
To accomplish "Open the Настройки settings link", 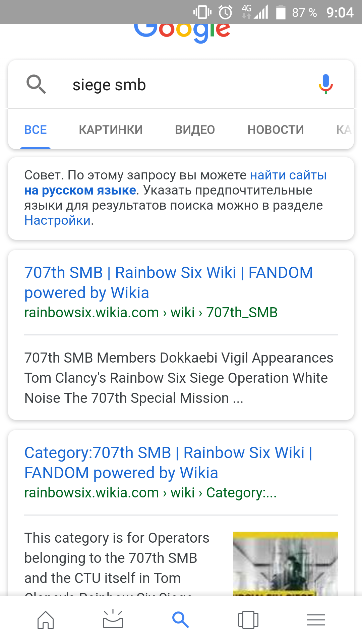I will coord(57,220).
